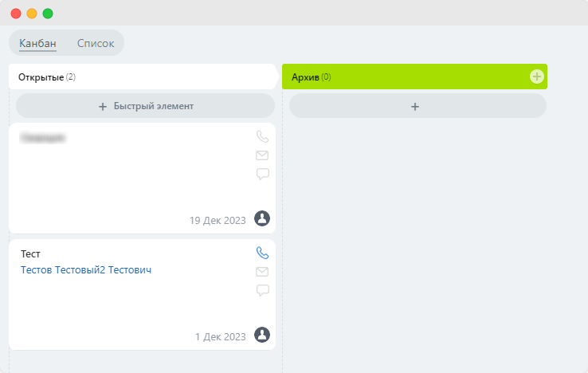Click email envelope icon on first card
This screenshot has height=373, width=588.
[262, 155]
